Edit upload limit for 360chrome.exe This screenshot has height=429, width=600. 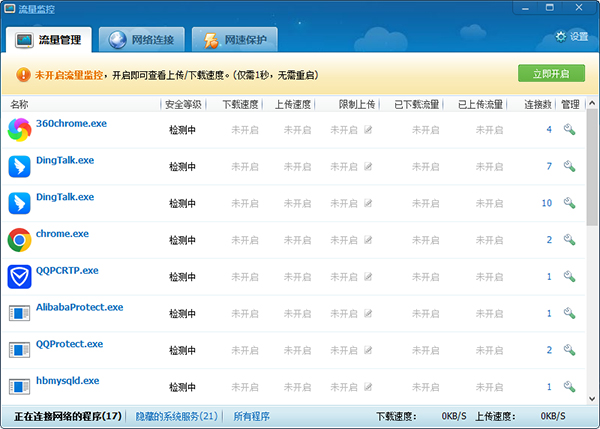click(368, 130)
